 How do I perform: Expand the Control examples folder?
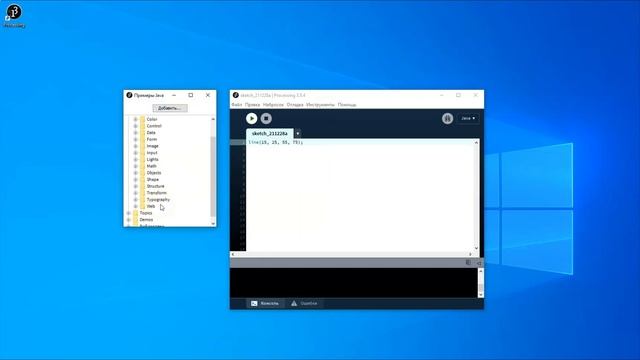pyautogui.click(x=136, y=126)
